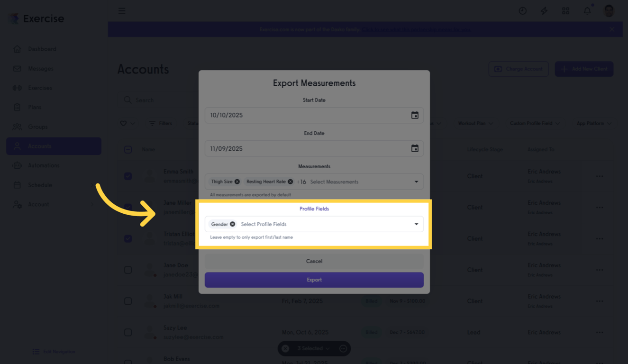Open the Accounts navigation item

click(x=40, y=146)
